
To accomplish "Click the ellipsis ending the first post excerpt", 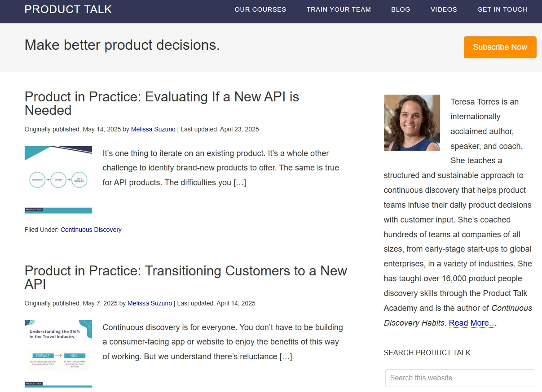I will tap(239, 183).
